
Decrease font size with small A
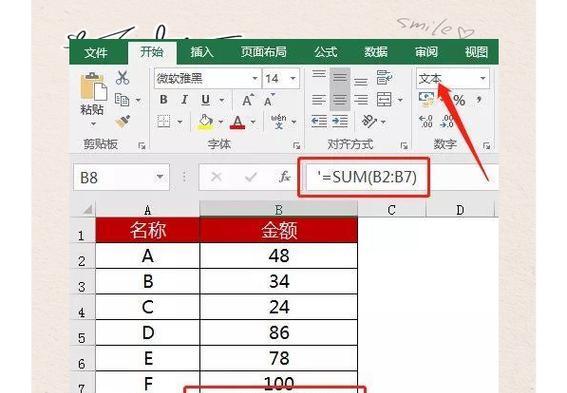tap(269, 99)
